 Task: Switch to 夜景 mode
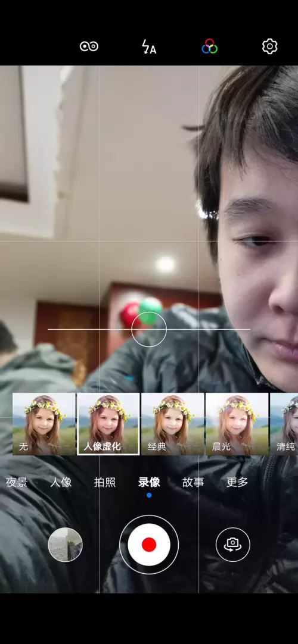click(x=17, y=482)
